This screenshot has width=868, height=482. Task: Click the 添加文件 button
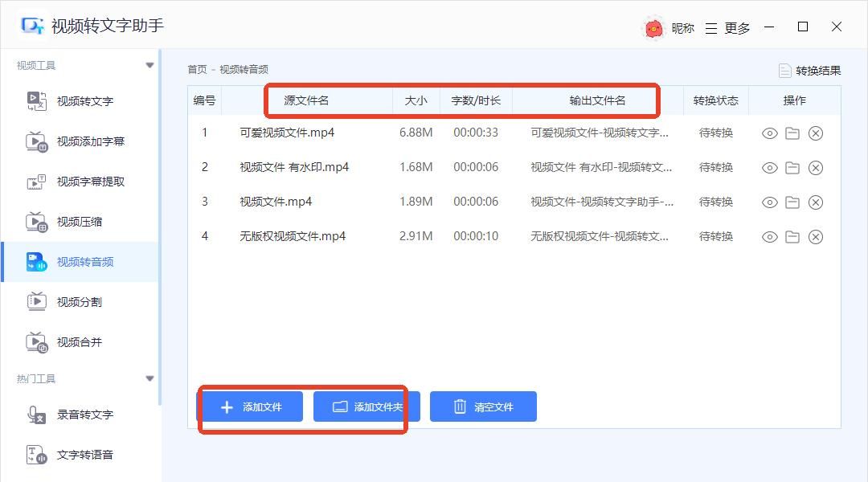click(x=251, y=406)
